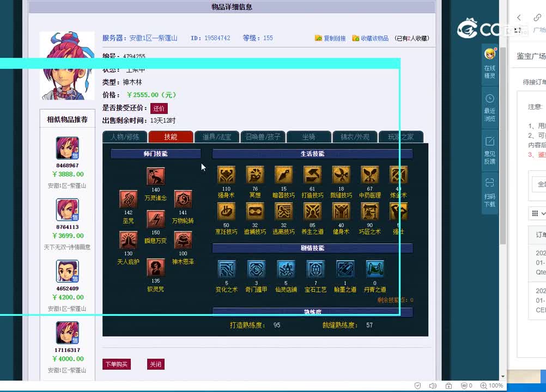Select the 翰墨之道 story skill icon
The height and width of the screenshot is (392, 546).
coord(345,269)
